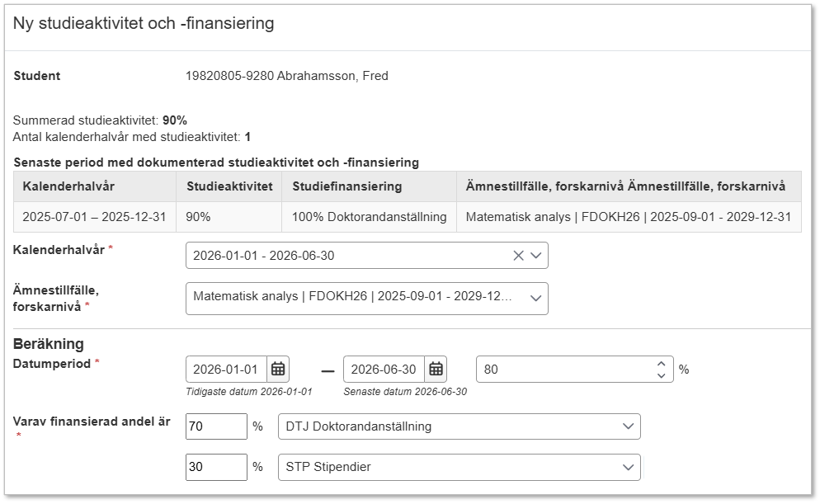Click the Beräkning section heading
Image resolution: width=820 pixels, height=504 pixels.
tap(49, 344)
